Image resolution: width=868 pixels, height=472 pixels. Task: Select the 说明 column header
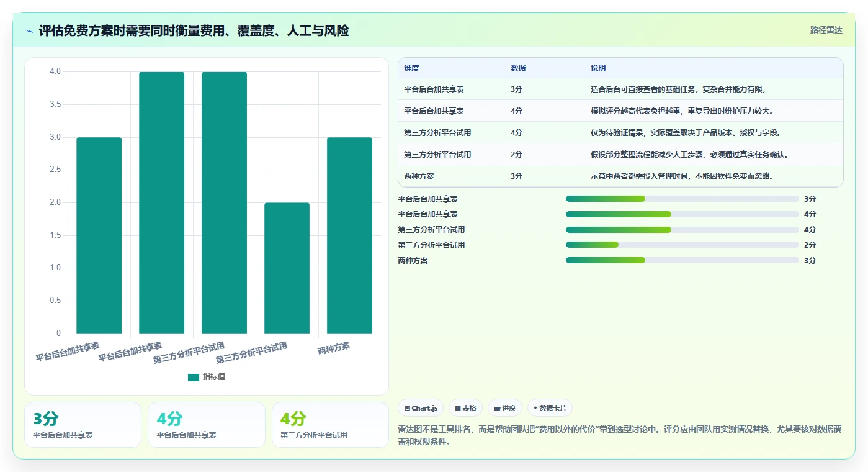coord(598,68)
